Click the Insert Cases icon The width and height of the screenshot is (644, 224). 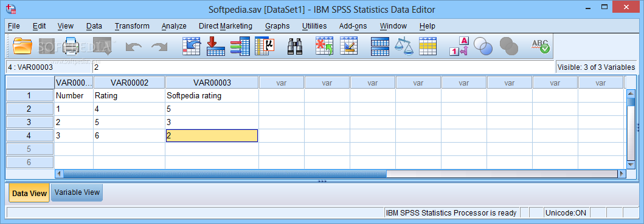325,46
